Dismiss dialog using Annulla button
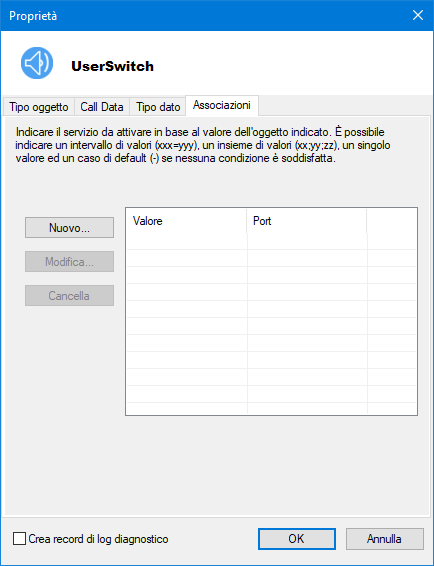 point(385,539)
